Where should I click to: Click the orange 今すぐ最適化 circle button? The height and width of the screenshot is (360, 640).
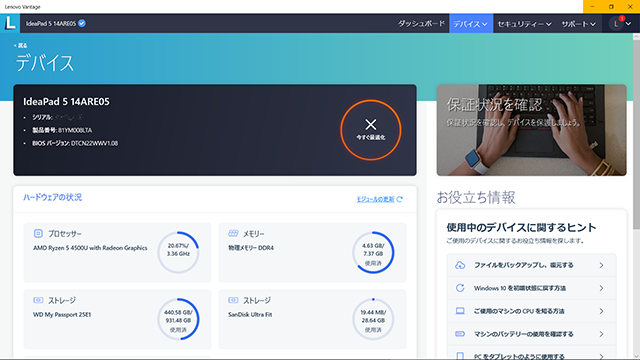pos(371,130)
